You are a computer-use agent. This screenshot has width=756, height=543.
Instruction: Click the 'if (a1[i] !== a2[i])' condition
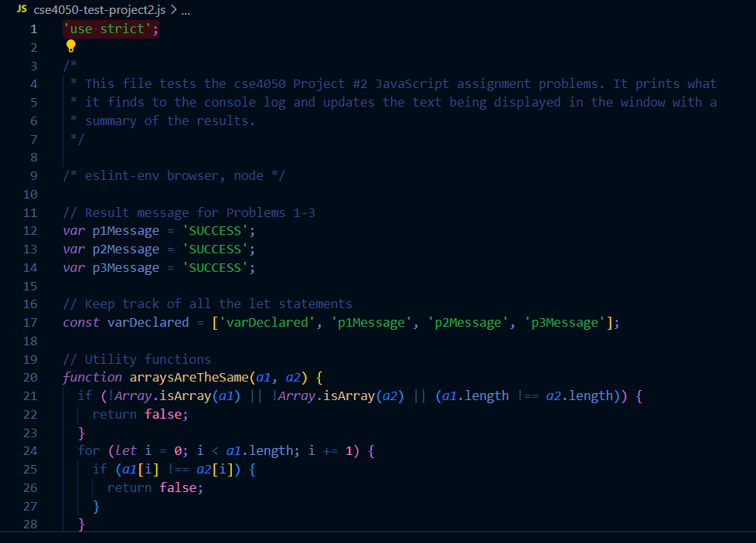[x=166, y=470]
